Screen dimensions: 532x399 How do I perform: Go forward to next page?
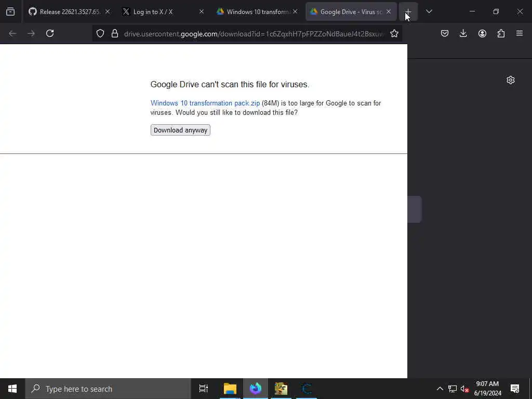click(31, 33)
